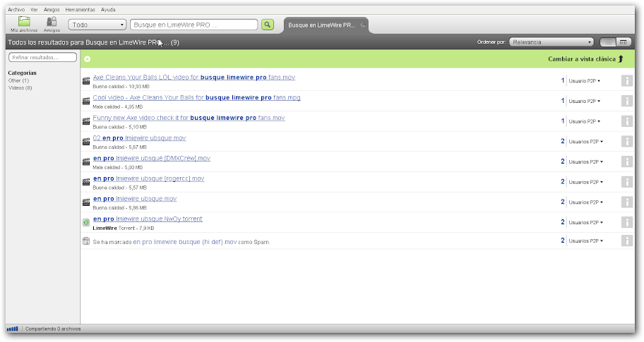Open the Todo search category dropdown
This screenshot has width=644, height=342.
coord(97,25)
